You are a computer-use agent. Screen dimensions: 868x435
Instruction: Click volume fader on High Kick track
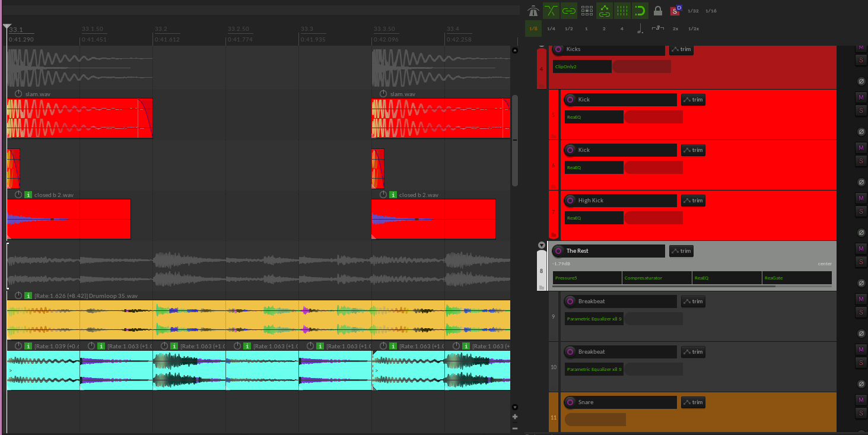[x=653, y=218]
